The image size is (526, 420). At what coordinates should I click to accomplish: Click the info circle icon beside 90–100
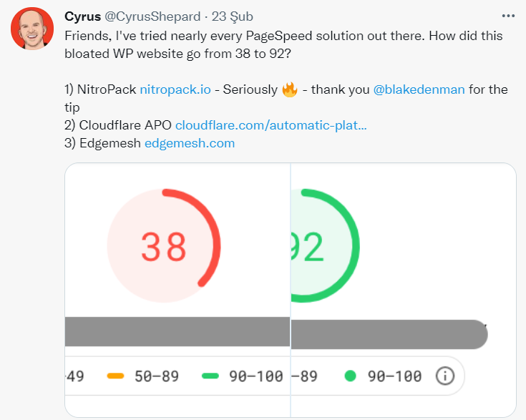445,376
